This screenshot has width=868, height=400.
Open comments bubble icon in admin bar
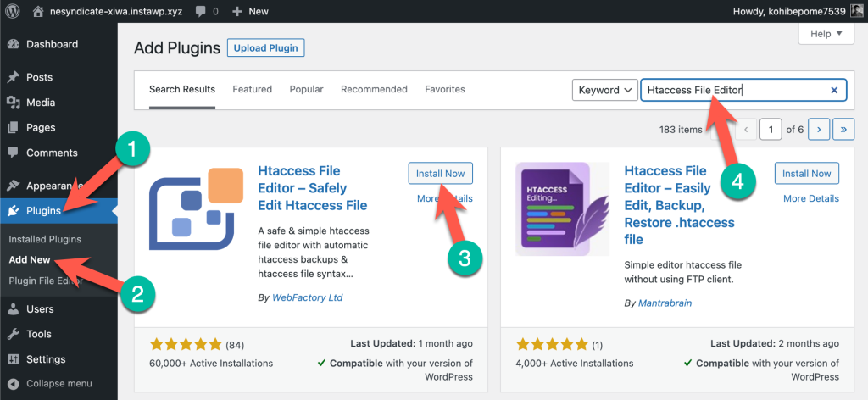(x=202, y=11)
